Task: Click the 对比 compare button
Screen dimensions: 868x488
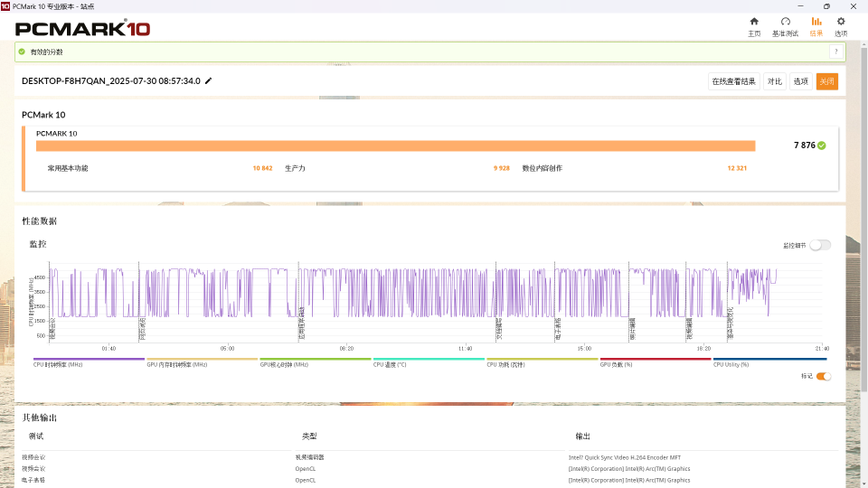Action: pos(775,81)
